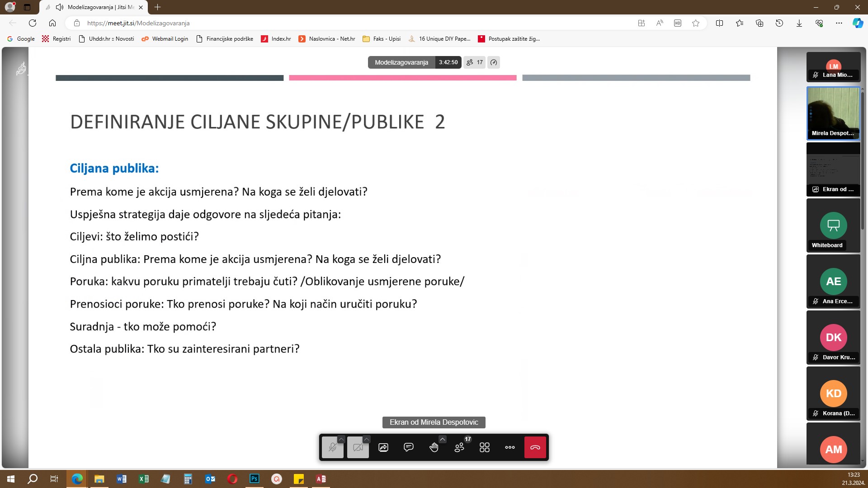Viewport: 868px width, 488px height.
Task: Click the Whiteboard tile in the filmstrip
Action: point(833,226)
